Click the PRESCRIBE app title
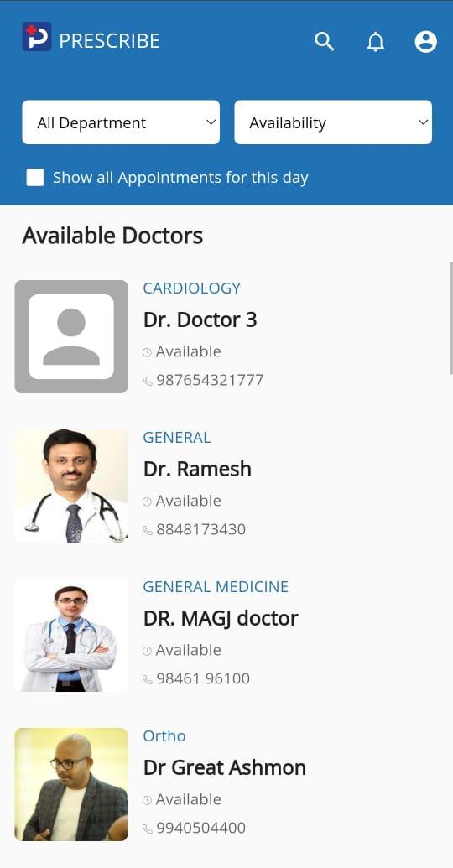 (109, 41)
